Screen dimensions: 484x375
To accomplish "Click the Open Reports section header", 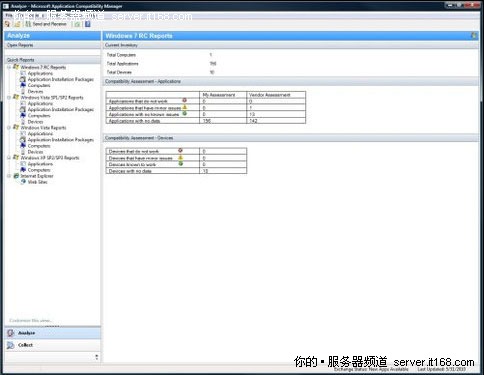I will (x=52, y=45).
